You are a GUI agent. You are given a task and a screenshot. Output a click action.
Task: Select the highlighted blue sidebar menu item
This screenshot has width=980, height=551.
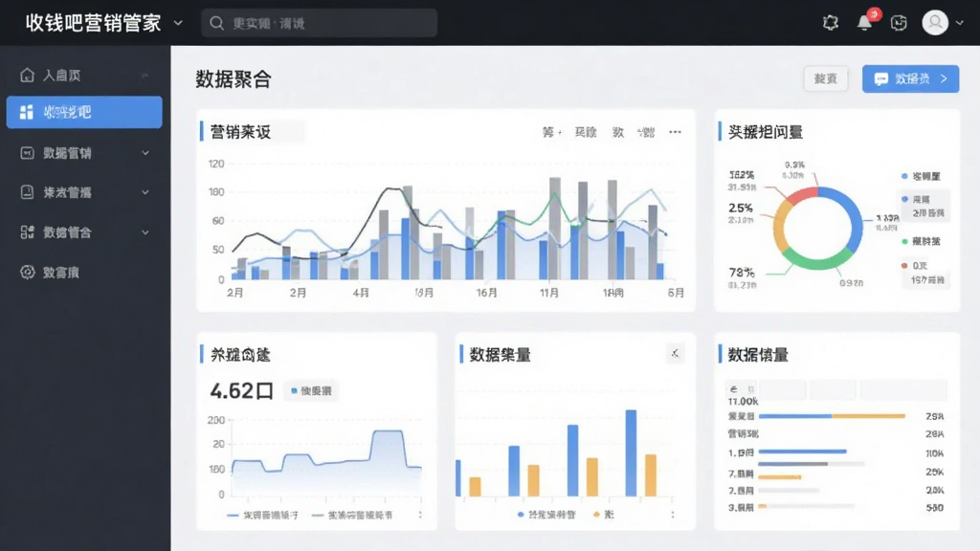84,113
